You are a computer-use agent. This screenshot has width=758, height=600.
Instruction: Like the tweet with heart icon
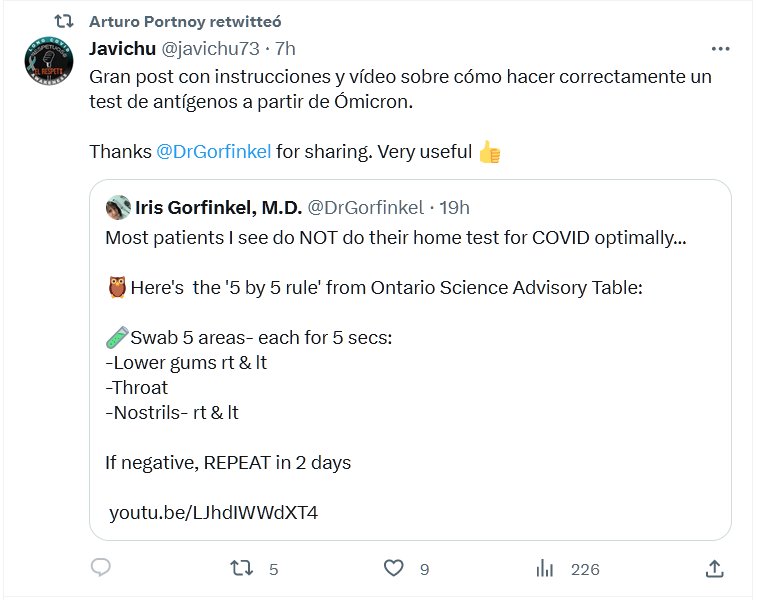coord(394,568)
